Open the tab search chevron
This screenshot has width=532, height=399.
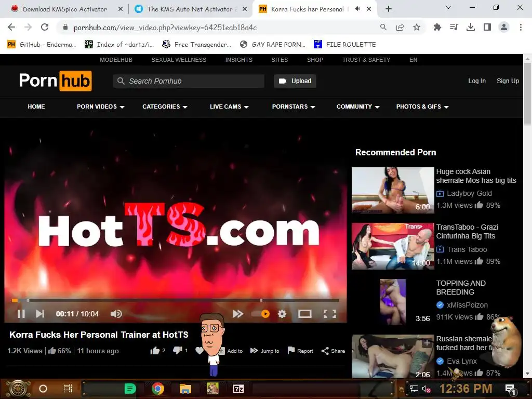(x=448, y=7)
